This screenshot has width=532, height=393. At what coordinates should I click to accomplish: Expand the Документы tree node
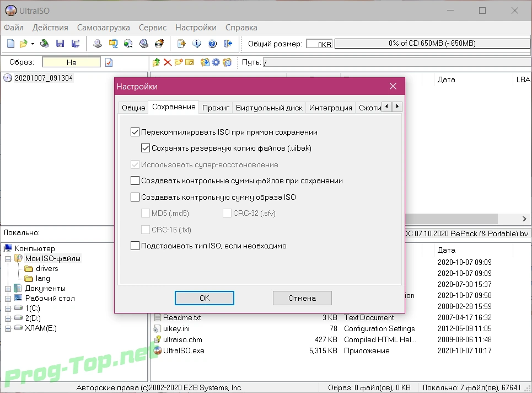click(x=8, y=289)
